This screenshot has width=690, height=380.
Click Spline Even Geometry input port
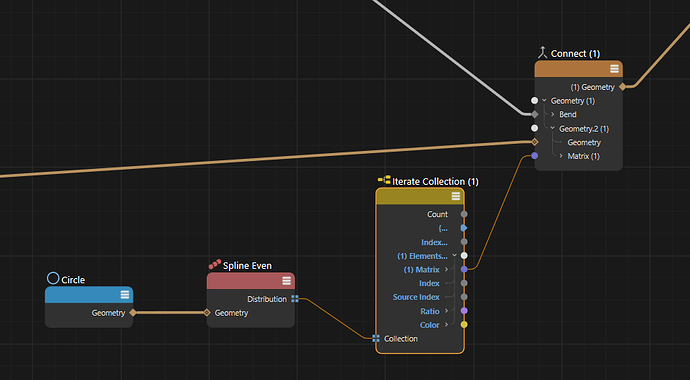click(207, 313)
